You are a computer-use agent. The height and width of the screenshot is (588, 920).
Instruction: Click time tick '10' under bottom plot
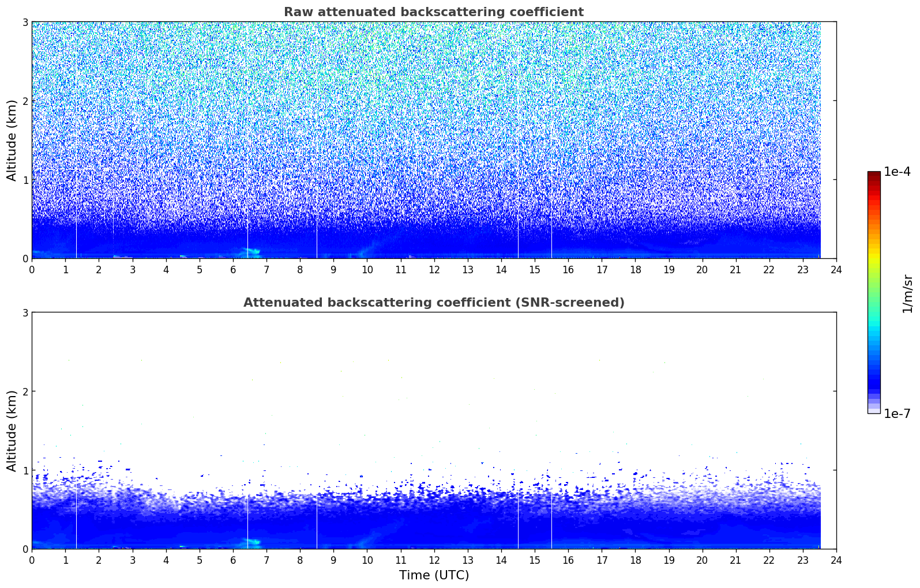(367, 560)
